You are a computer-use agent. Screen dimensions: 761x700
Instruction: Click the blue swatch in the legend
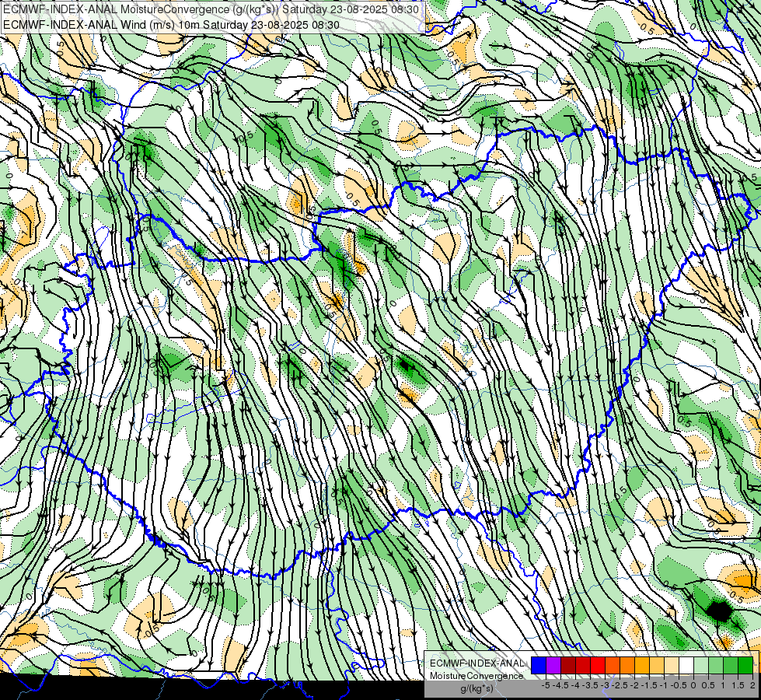coord(539,665)
